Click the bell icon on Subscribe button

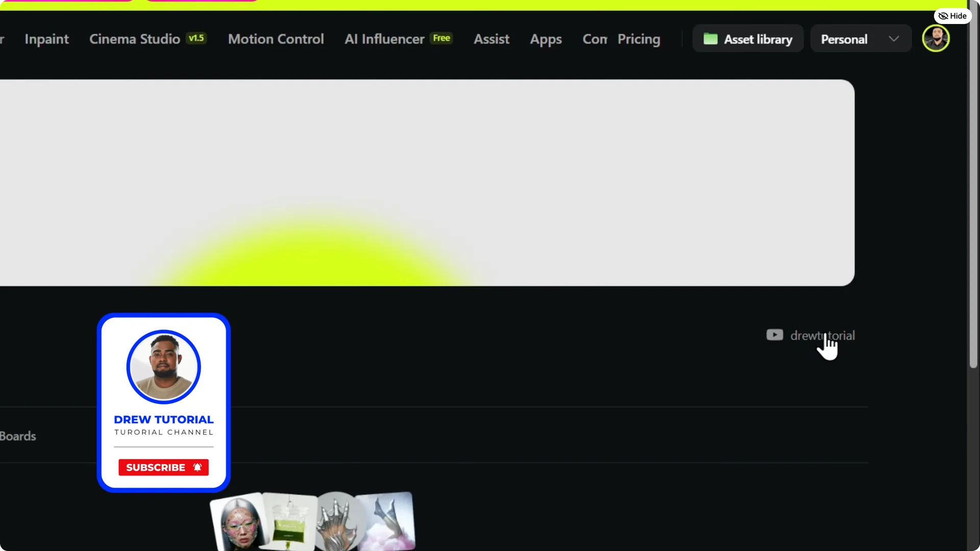pos(197,467)
